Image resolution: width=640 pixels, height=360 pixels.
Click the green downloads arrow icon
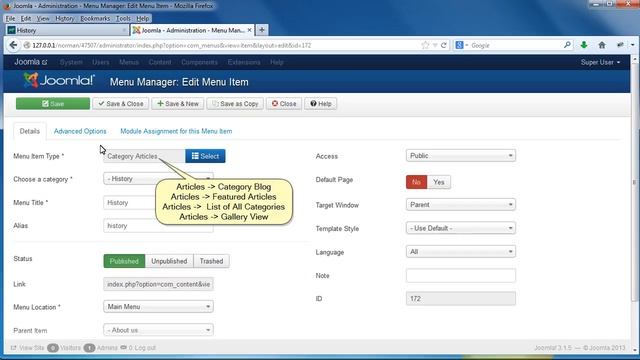[584, 45]
